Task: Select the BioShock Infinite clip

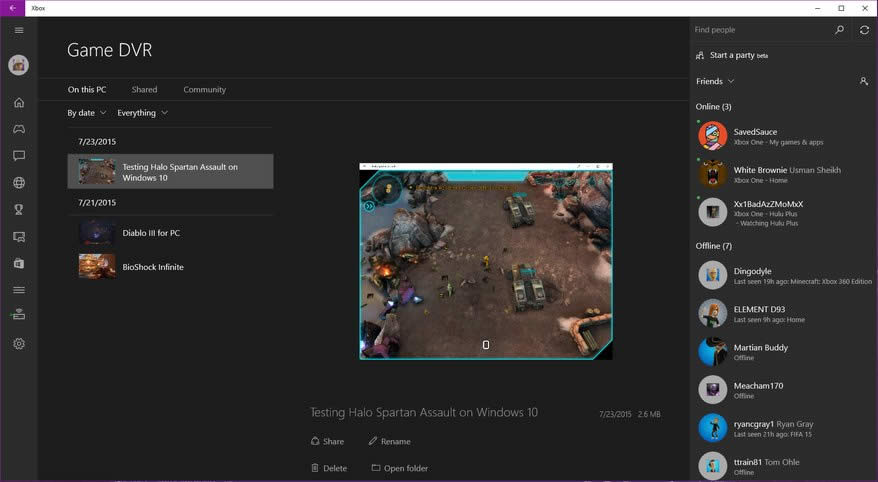Action: pos(152,267)
